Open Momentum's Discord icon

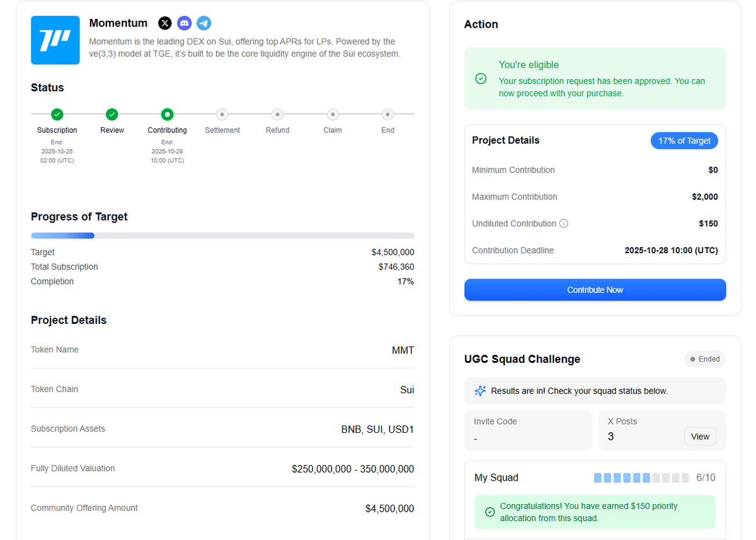tap(184, 23)
